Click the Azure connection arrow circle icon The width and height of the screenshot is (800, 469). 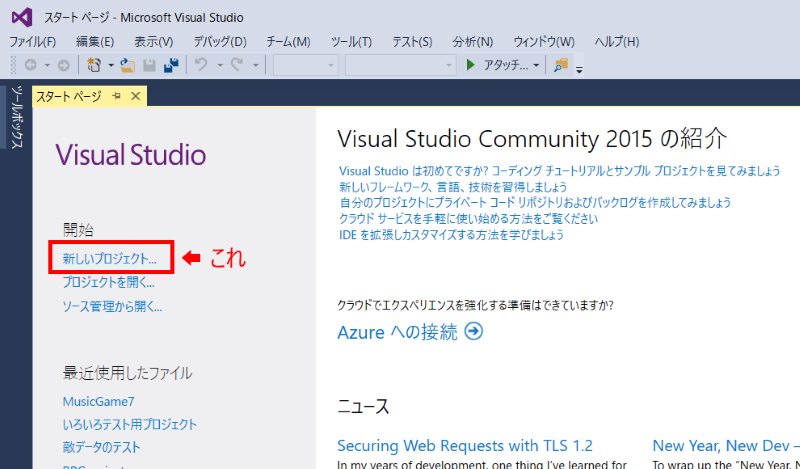tap(473, 331)
